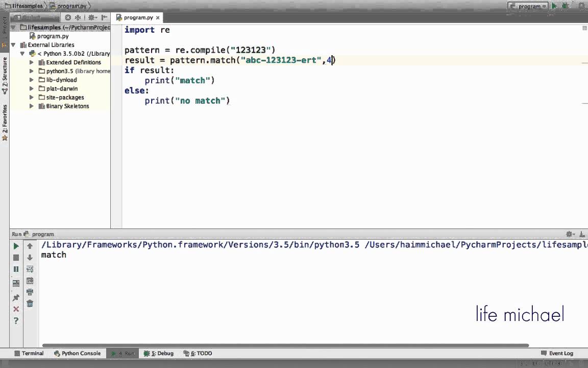The image size is (588, 368).
Task: Move up the stack trace arrow
Action: point(30,246)
